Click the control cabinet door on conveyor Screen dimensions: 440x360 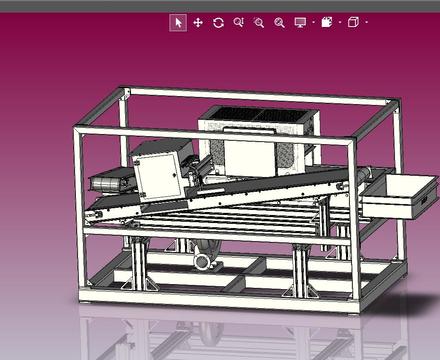(158, 177)
